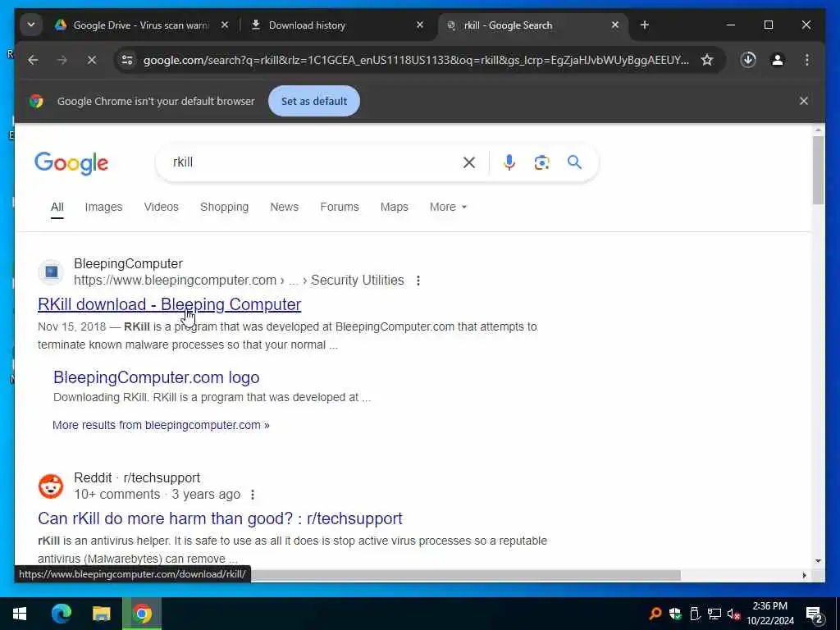Image resolution: width=840 pixels, height=630 pixels.
Task: Close the Download history tab
Action: [420, 25]
